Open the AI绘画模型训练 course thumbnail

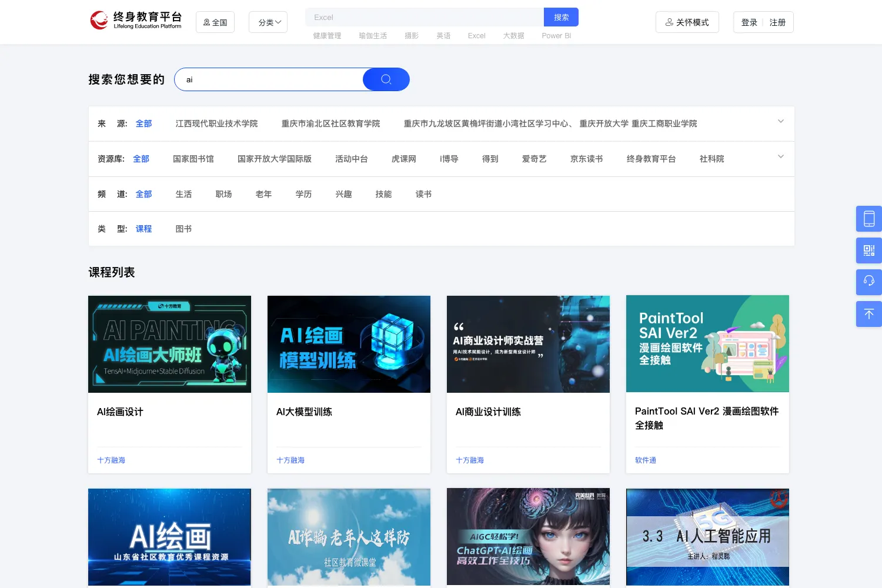(349, 344)
